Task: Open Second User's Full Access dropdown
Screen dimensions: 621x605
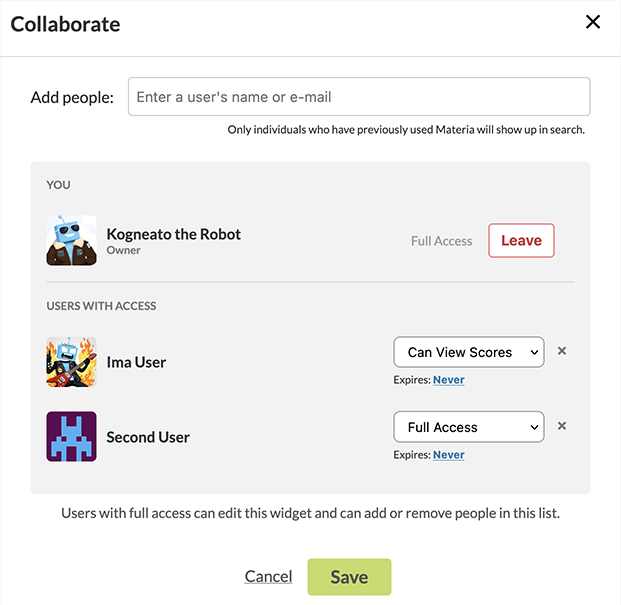Action: tap(469, 427)
